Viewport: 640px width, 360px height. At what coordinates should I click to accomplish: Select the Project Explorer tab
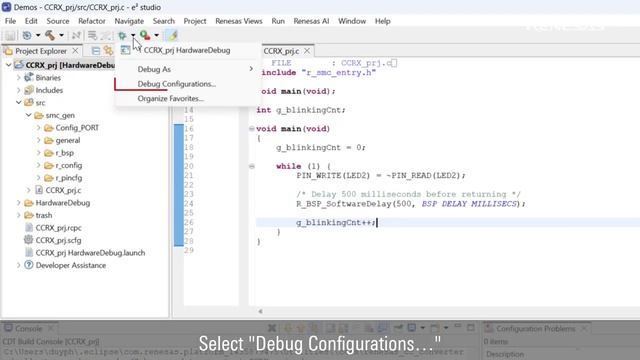(41, 51)
